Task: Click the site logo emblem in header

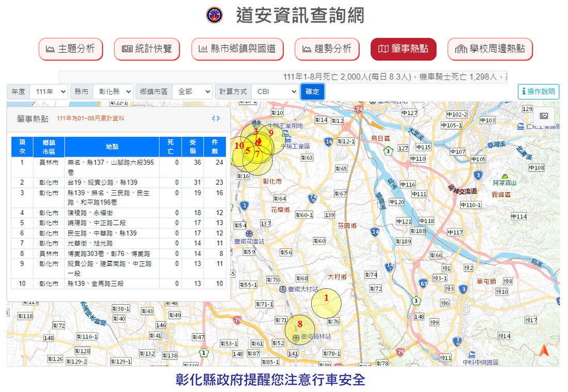Action: point(214,15)
